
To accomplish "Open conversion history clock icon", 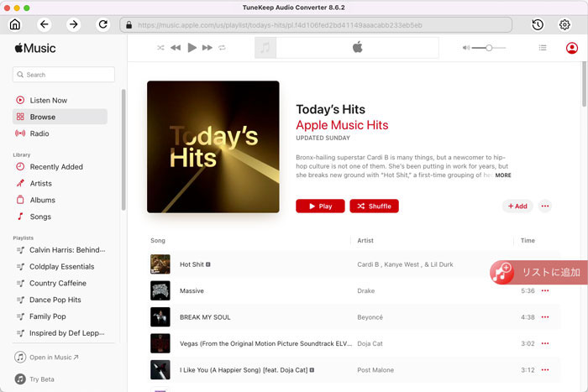I will coord(538,24).
